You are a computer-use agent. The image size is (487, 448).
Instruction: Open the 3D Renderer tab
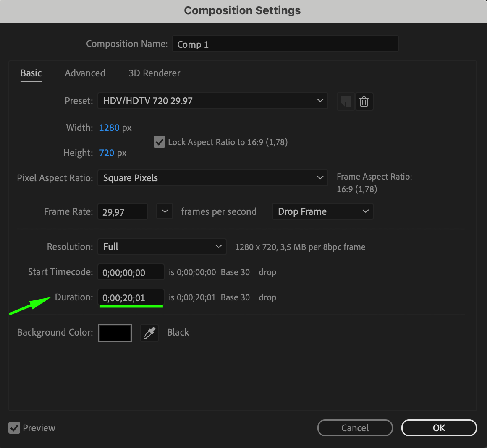pyautogui.click(x=154, y=73)
